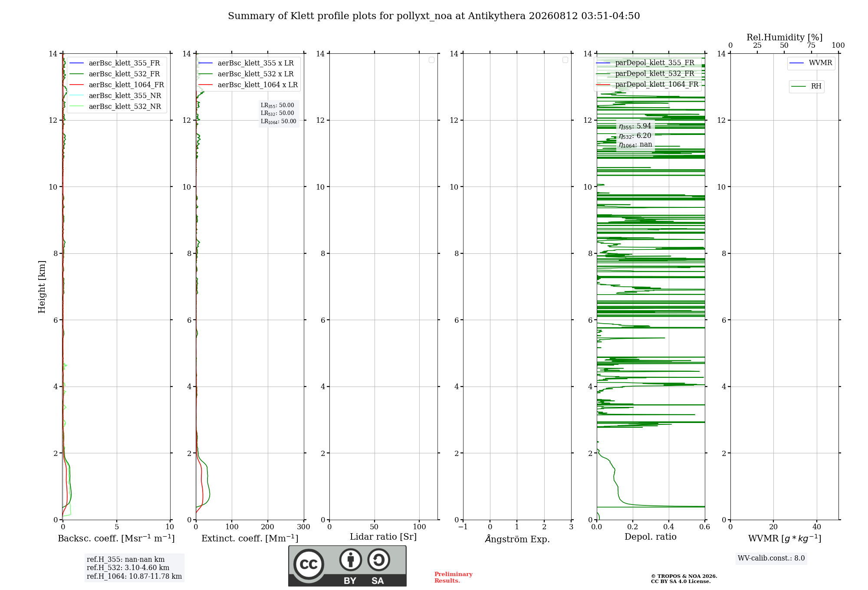Click the LR355: 50.00 annotation
This screenshot has height=590, width=868.
(x=277, y=105)
